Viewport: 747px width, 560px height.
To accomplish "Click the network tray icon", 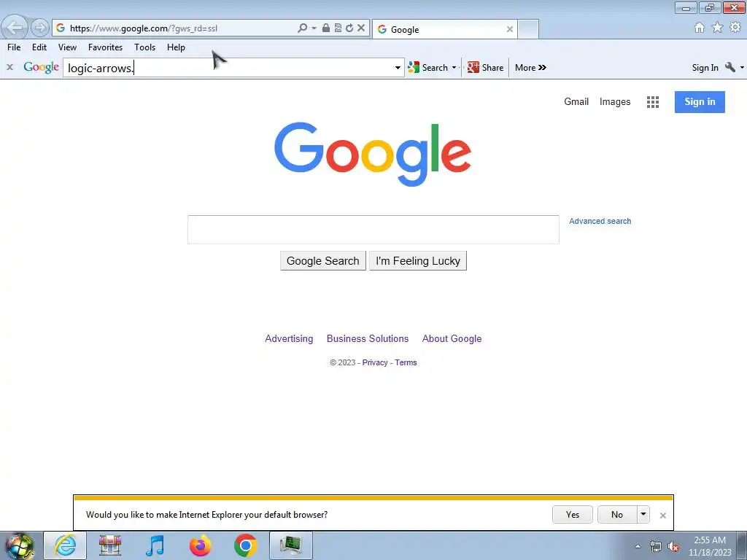I will [656, 546].
